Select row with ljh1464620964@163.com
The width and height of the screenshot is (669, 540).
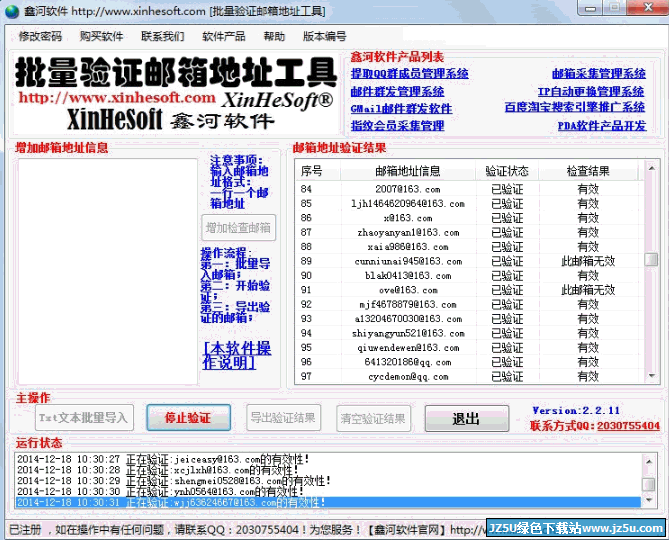[469, 203]
